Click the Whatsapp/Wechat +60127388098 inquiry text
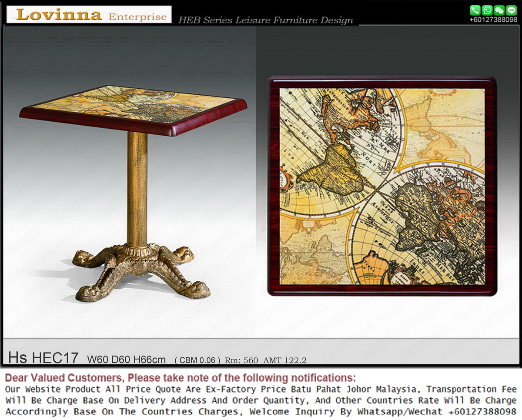522x420 pixels. click(437, 411)
